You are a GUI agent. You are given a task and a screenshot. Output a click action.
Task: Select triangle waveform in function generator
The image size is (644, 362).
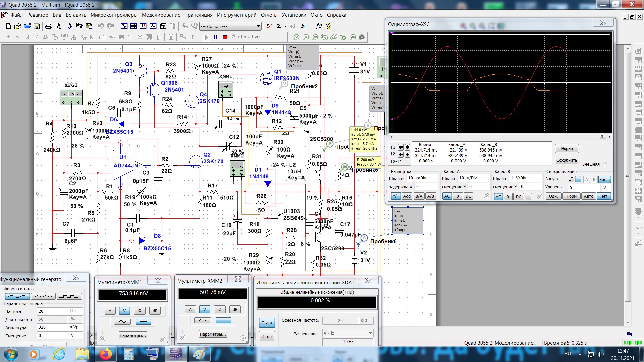[43, 296]
